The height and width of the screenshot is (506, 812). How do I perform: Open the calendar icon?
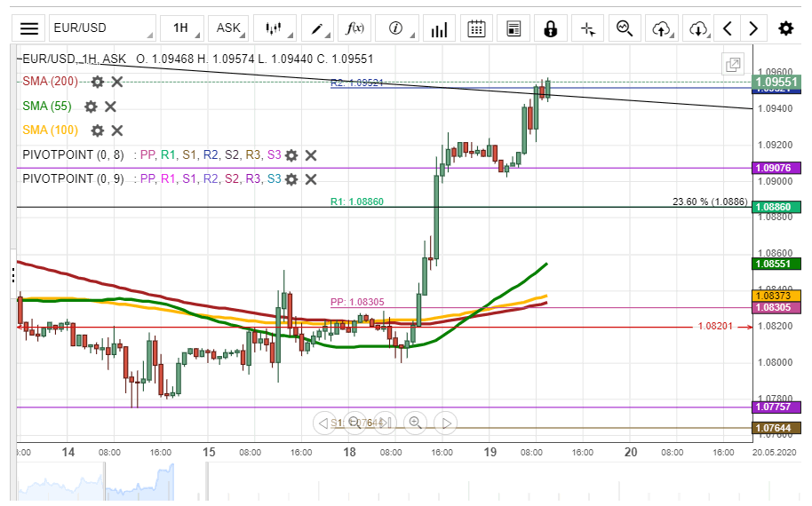(476, 28)
